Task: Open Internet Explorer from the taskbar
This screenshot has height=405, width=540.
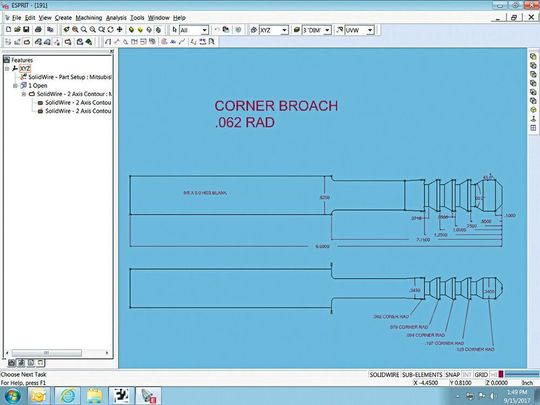Action: tap(67, 396)
